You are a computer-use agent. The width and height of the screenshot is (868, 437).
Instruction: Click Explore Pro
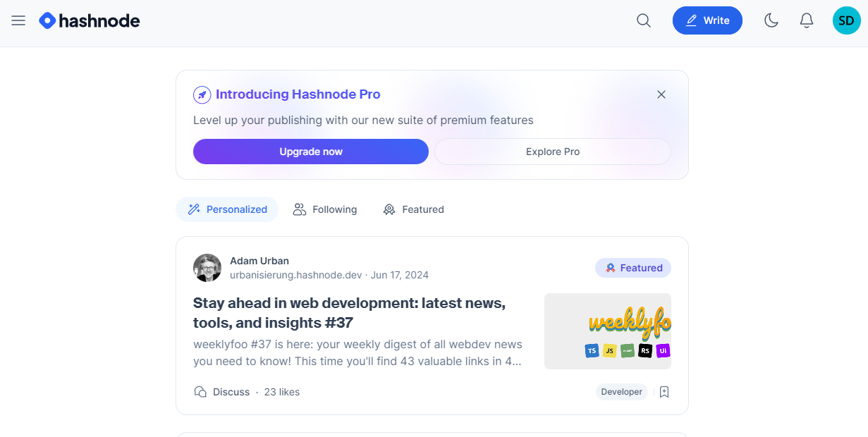click(x=553, y=152)
